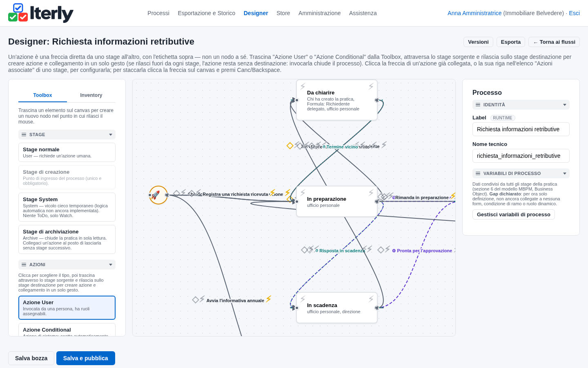Open Gestisci variabili di processo
Image resolution: width=588 pixels, height=368 pixels.
pos(514,215)
